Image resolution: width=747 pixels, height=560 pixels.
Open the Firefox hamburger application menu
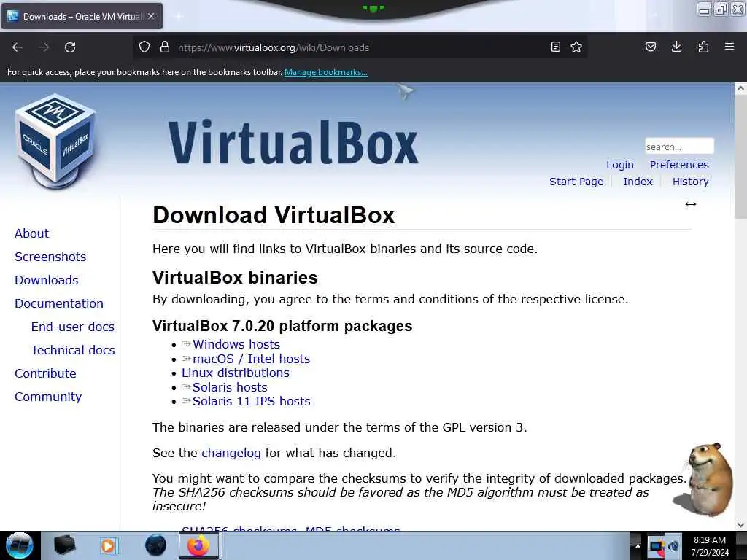click(729, 47)
